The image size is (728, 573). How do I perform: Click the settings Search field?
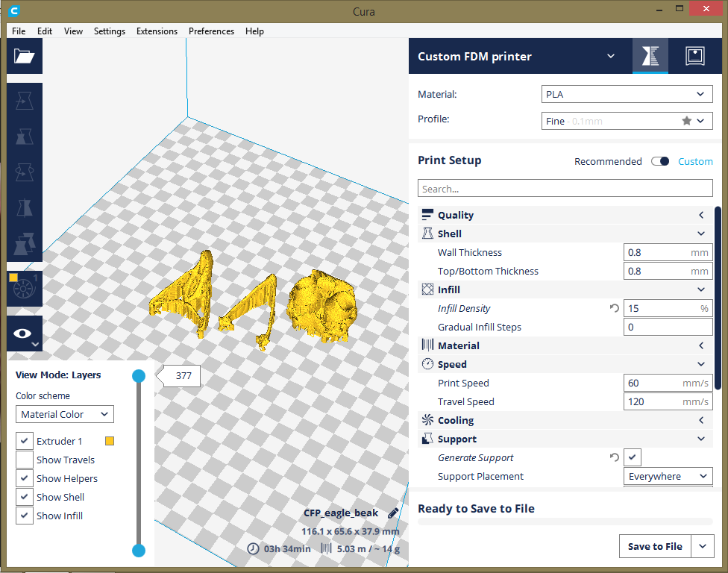pyautogui.click(x=565, y=188)
